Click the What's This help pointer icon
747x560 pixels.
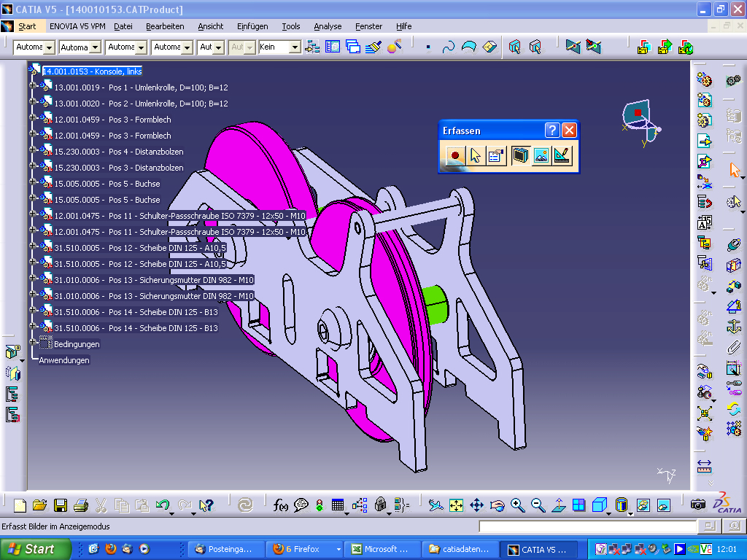tap(206, 505)
